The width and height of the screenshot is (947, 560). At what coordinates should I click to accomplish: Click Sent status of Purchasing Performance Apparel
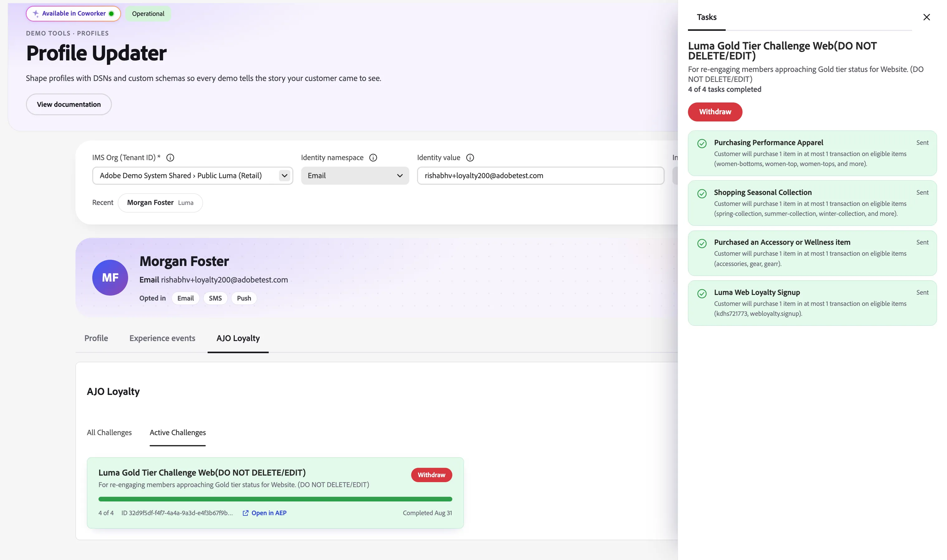point(922,143)
